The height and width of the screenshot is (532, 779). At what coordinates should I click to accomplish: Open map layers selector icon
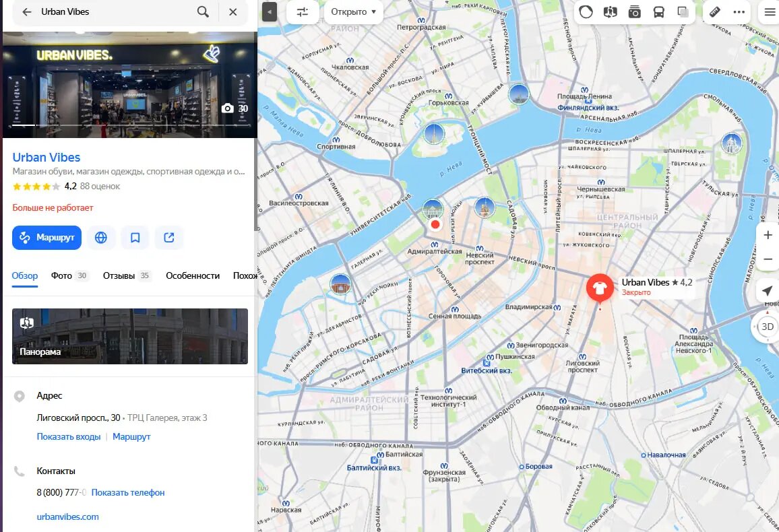[x=683, y=12]
